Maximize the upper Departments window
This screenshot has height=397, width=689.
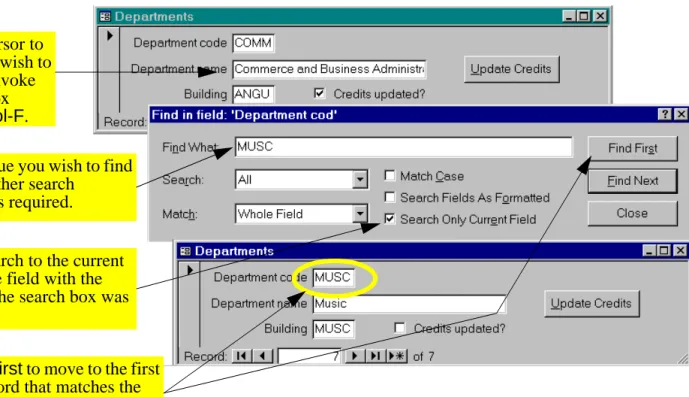pyautogui.click(x=584, y=16)
